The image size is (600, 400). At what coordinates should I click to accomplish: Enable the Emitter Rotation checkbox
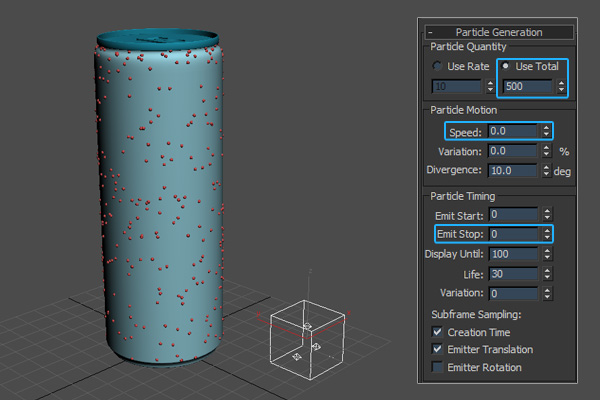click(x=437, y=367)
